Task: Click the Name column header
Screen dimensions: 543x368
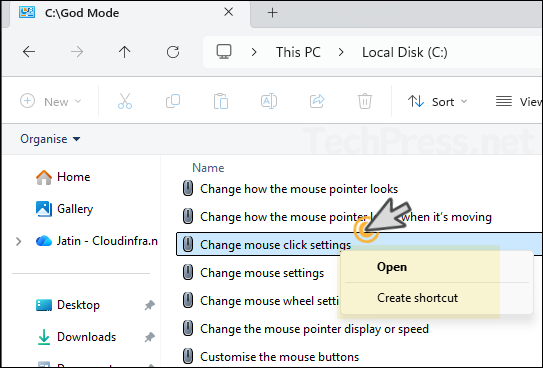Action: (208, 168)
